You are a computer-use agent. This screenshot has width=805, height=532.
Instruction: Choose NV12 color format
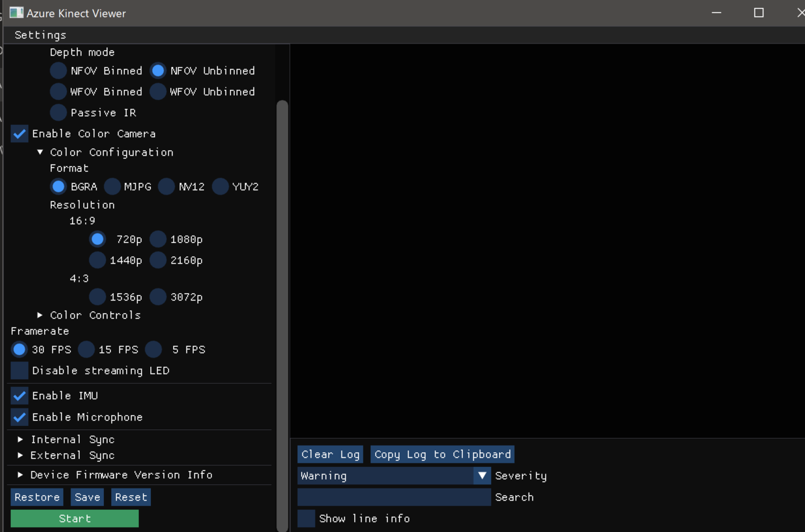point(166,187)
